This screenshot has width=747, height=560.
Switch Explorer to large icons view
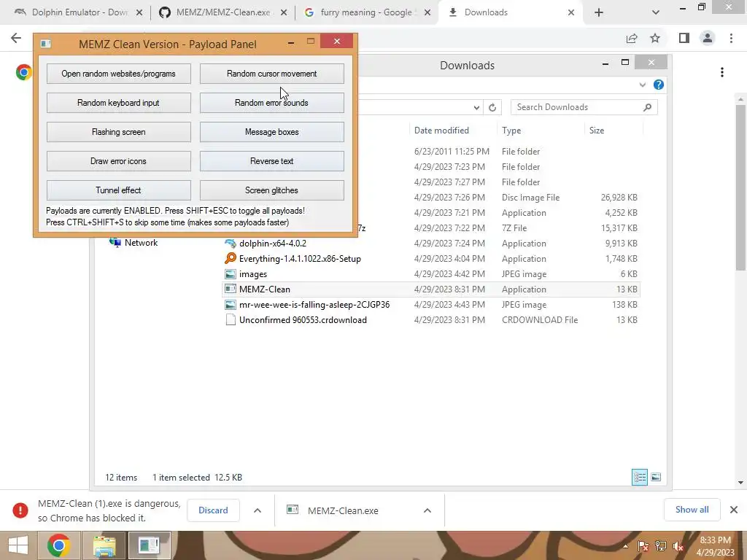[656, 477]
